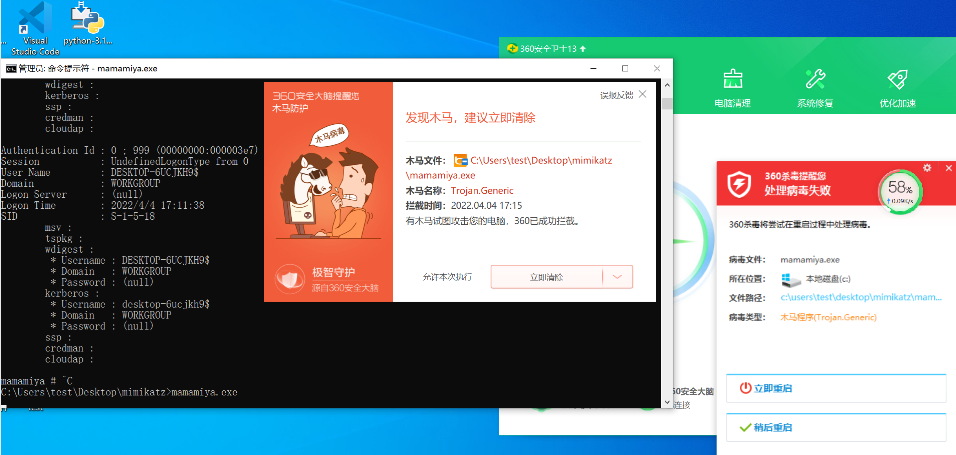This screenshot has height=455, width=956.
Task: Open 电脑清理 in 360 Security Guard
Action: click(732, 88)
